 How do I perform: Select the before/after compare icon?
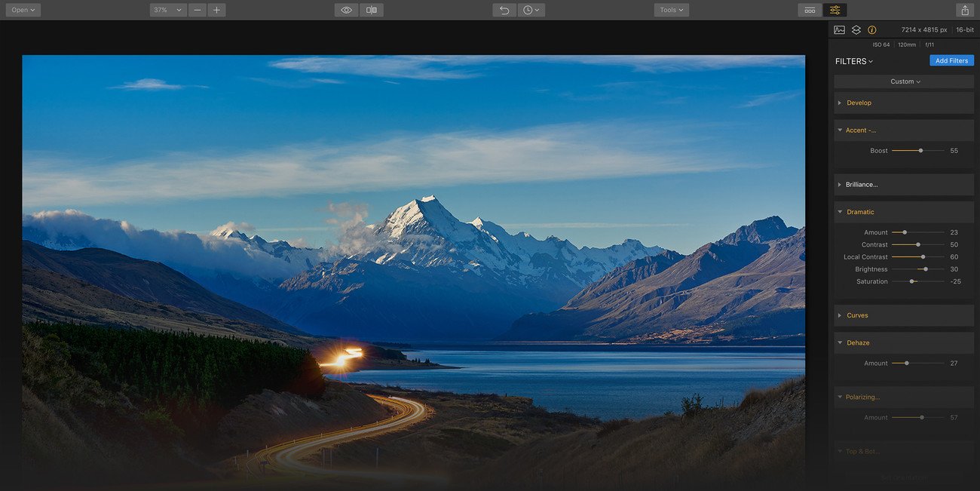371,9
